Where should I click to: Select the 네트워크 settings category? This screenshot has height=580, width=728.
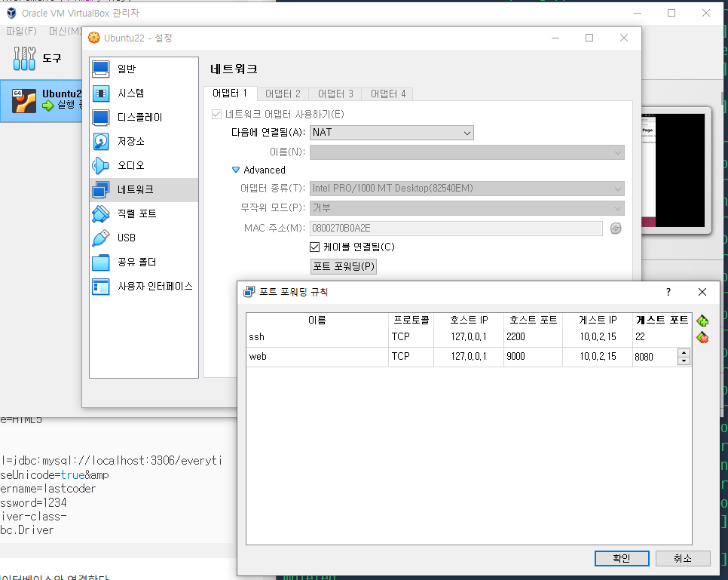pyautogui.click(x=143, y=189)
